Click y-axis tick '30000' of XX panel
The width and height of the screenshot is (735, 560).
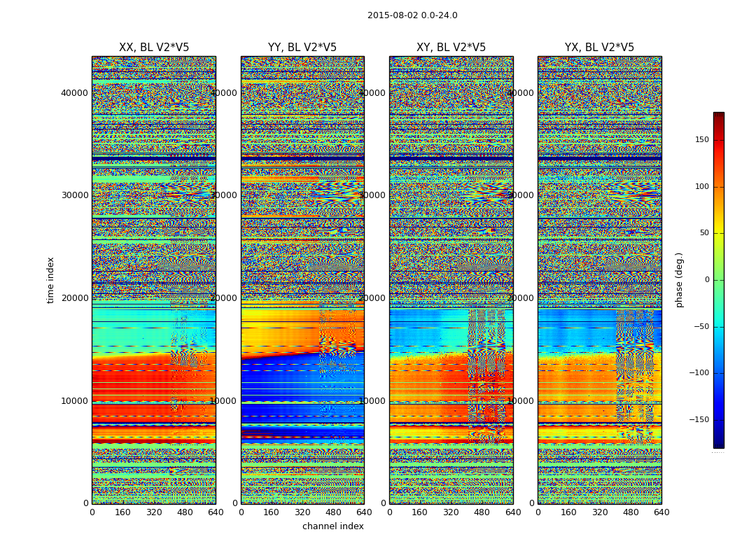[x=74, y=195]
